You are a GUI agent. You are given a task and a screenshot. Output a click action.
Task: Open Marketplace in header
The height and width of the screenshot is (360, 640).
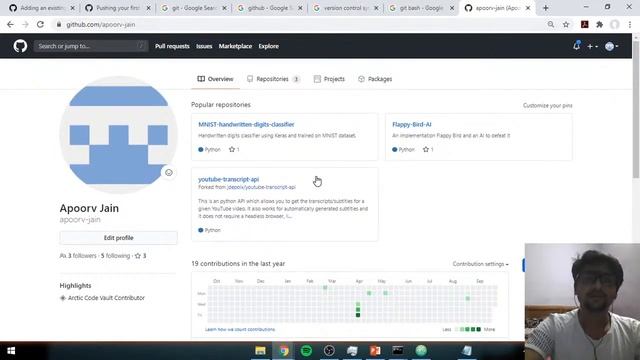tap(235, 46)
